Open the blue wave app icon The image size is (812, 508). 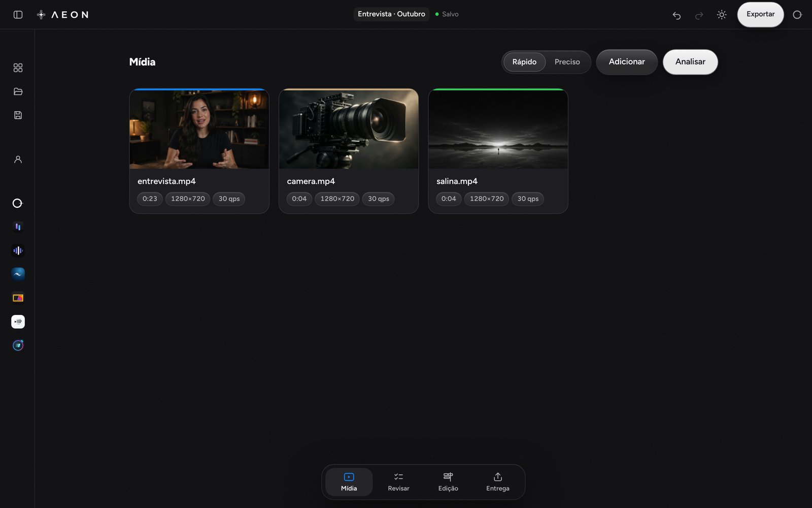coord(18,274)
